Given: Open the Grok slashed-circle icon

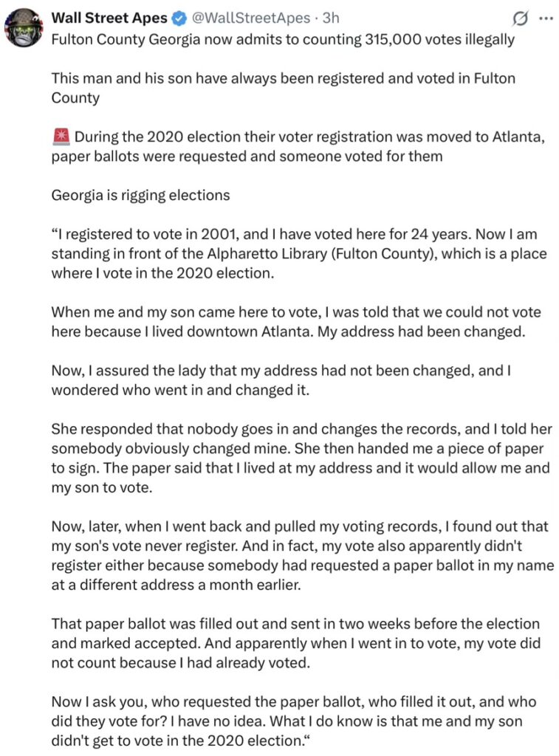Looking at the screenshot, I should [520, 18].
